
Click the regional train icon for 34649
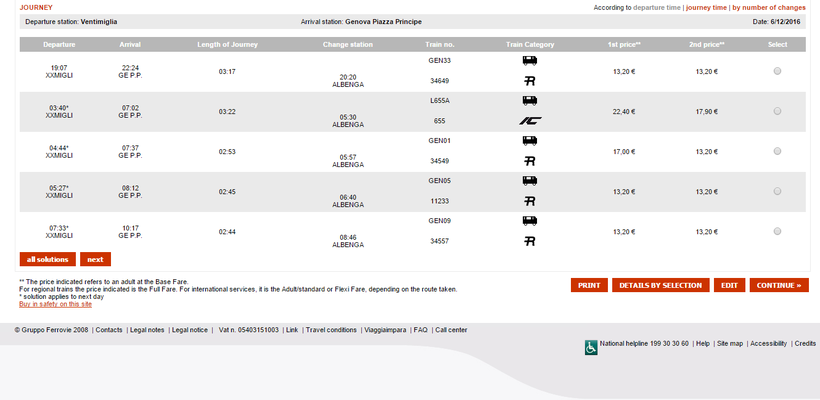click(530, 81)
